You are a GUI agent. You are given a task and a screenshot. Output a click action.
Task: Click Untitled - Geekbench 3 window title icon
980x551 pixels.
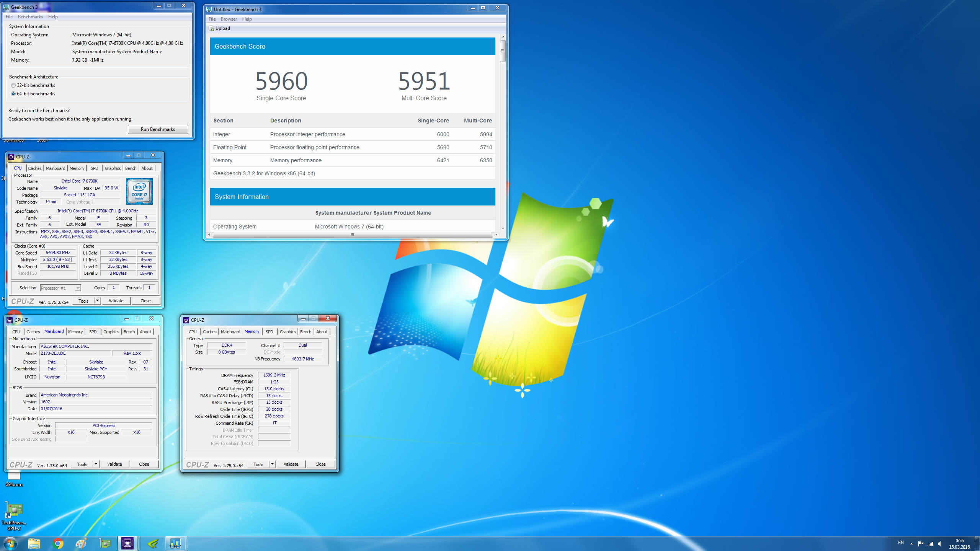(x=209, y=9)
